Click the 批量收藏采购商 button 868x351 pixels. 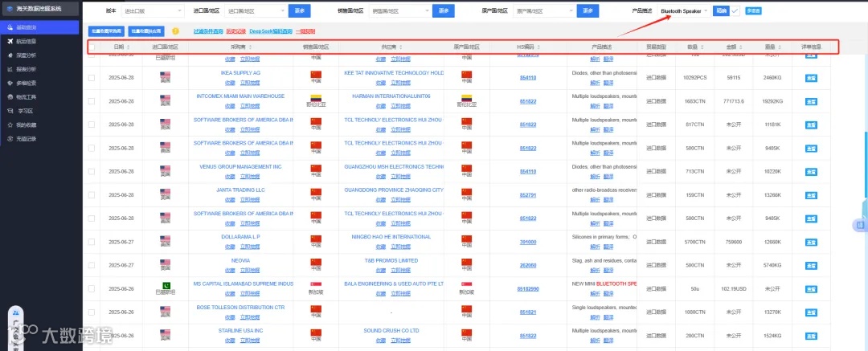[106, 31]
